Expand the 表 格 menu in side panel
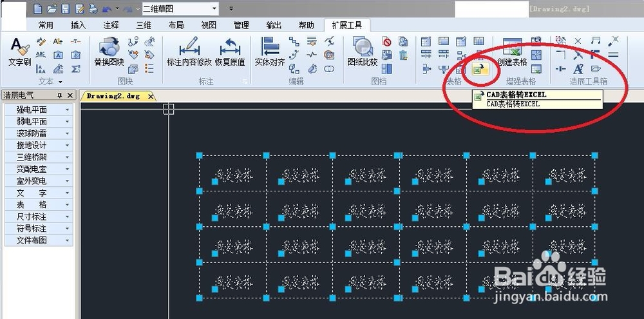644x319 pixels. 39,205
